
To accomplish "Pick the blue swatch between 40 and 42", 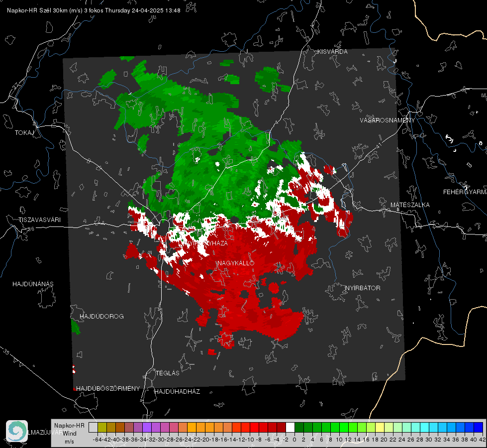I will 479,427.
